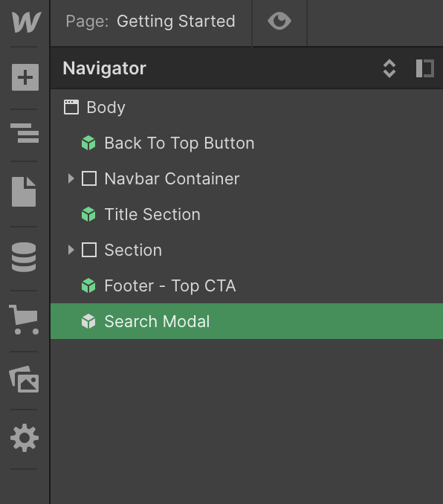Open the Pages panel
This screenshot has height=504, width=443.
coord(24,192)
